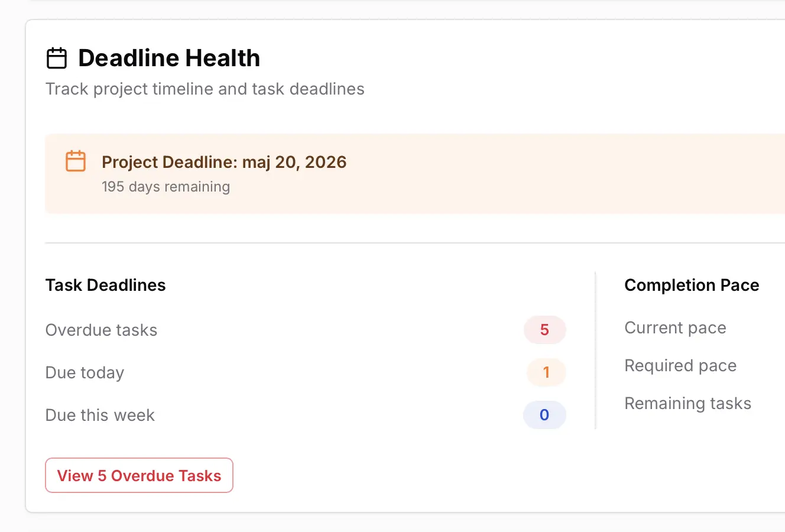Click the Overdue tasks label
Image resolution: width=785 pixels, height=532 pixels.
pyautogui.click(x=101, y=330)
